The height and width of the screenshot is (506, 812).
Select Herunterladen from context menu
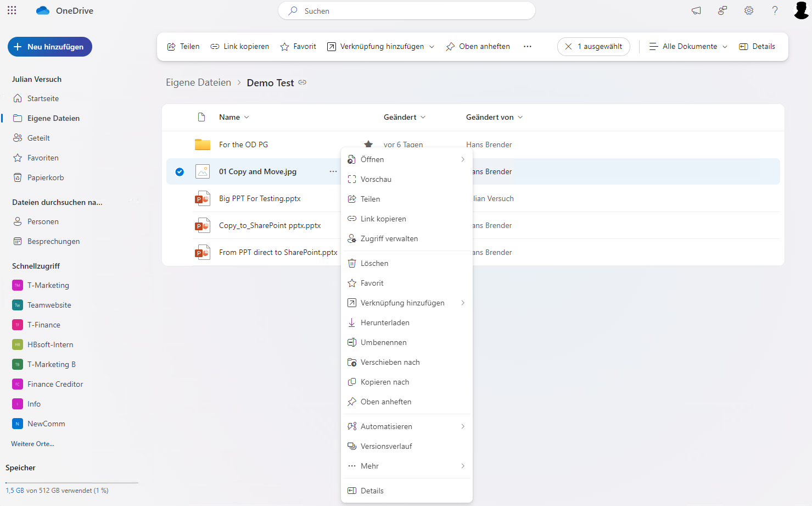click(x=385, y=322)
